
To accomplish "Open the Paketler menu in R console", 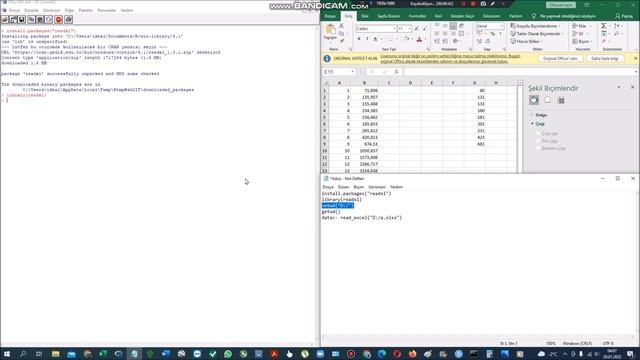I will (86, 10).
